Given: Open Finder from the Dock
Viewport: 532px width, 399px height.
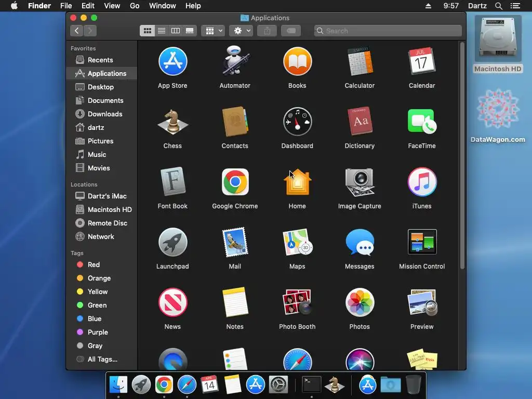Looking at the screenshot, I should tap(118, 385).
